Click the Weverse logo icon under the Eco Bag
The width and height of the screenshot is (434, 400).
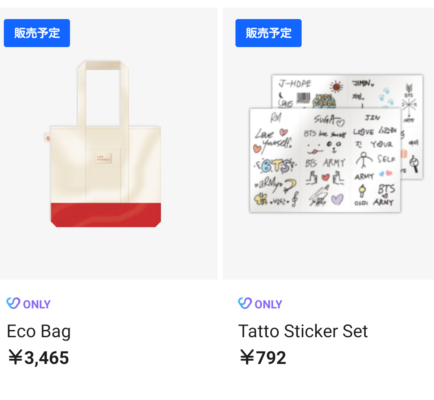coord(13,303)
